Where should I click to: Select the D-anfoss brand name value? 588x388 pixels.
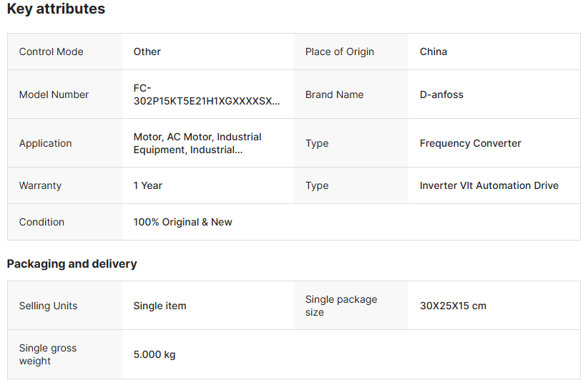pyautogui.click(x=441, y=94)
